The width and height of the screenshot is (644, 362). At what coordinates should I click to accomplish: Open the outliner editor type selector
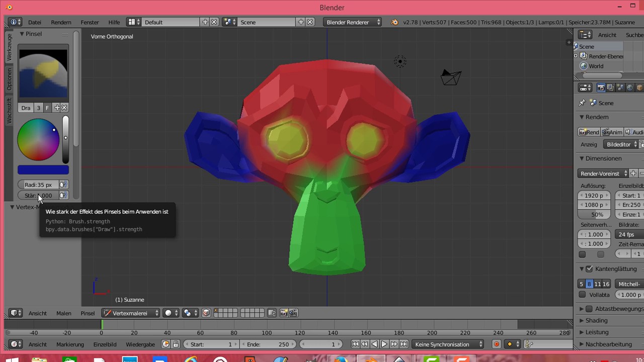[x=585, y=35]
